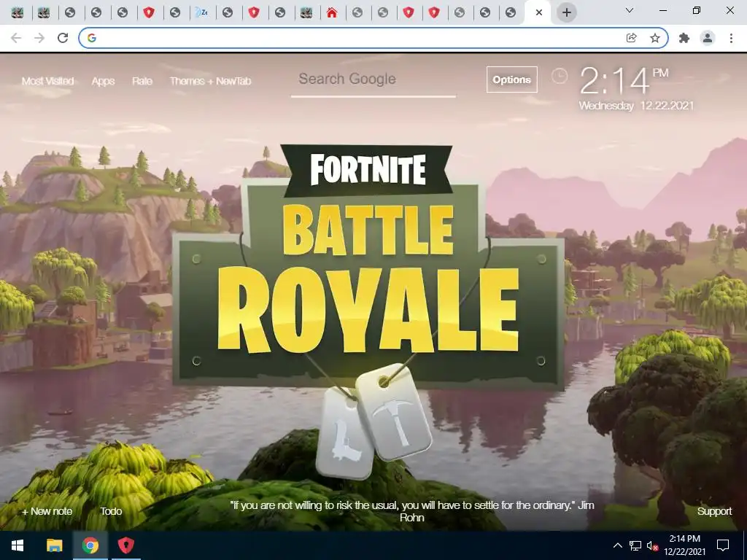The image size is (747, 560).
Task: Click the Rate link
Action: coord(142,81)
